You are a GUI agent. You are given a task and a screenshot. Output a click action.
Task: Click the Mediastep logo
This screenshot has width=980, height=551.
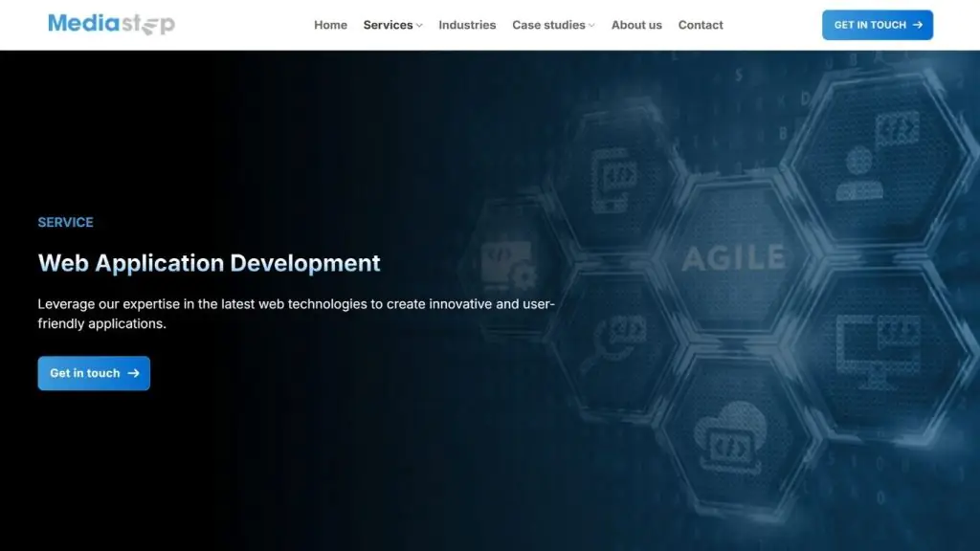[111, 25]
